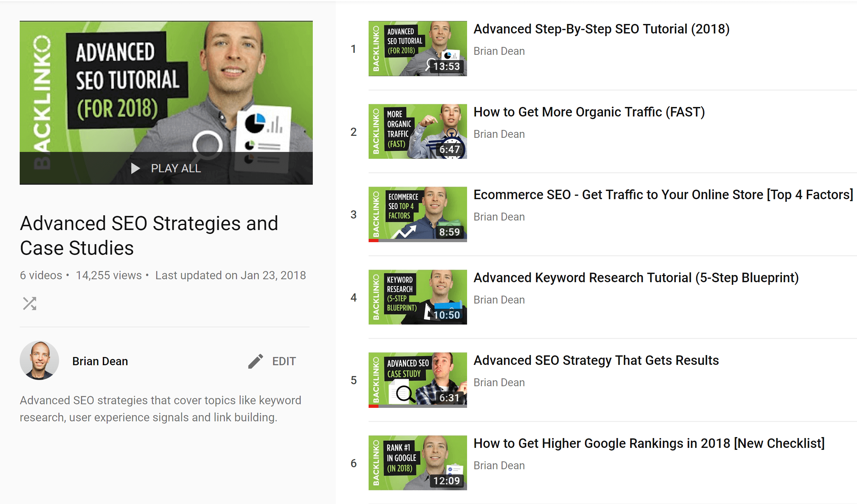Click the playlist title 'Advanced SEO Strategies and Case Studies'
Image resolution: width=857 pixels, height=504 pixels.
[149, 235]
